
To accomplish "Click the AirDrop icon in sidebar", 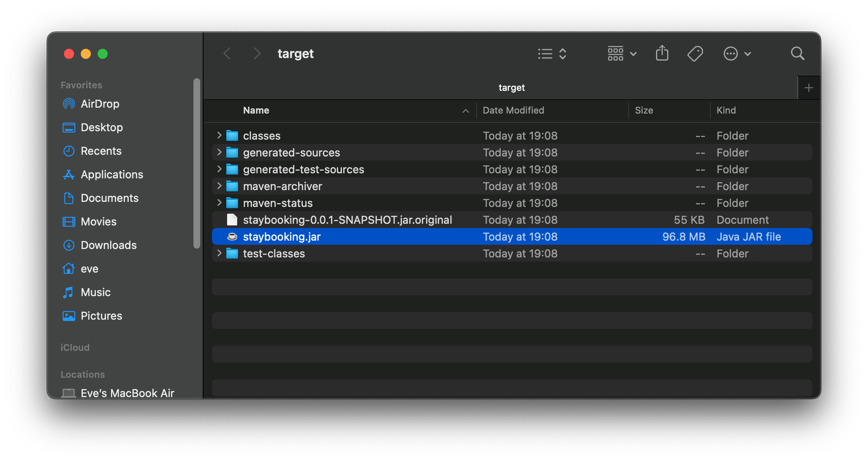I will 68,104.
